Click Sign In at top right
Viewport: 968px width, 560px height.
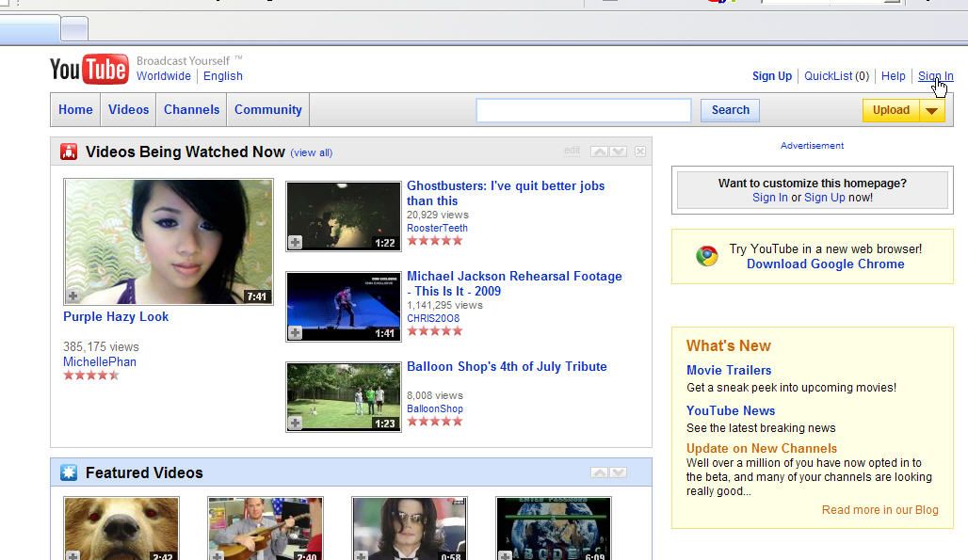pos(935,76)
